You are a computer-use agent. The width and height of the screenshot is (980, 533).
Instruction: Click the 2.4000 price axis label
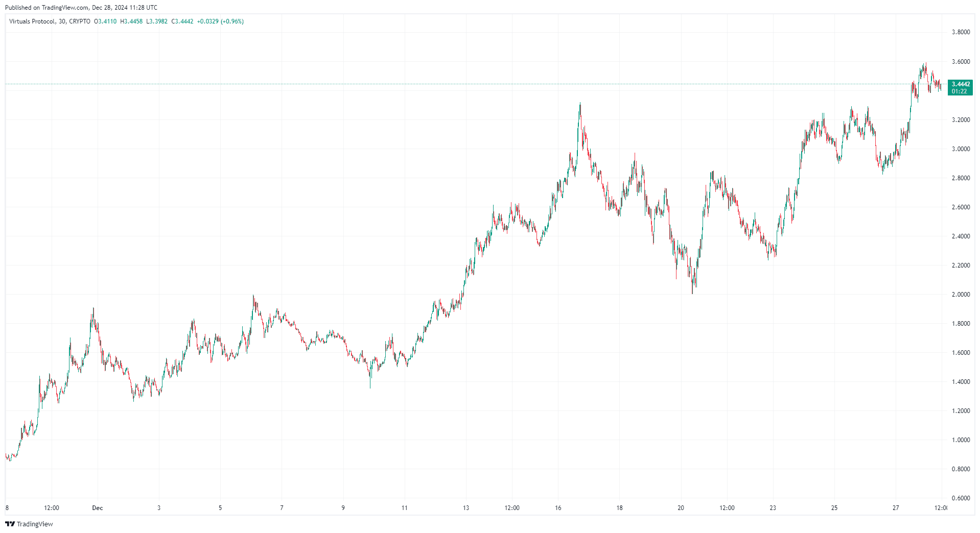(x=961, y=236)
